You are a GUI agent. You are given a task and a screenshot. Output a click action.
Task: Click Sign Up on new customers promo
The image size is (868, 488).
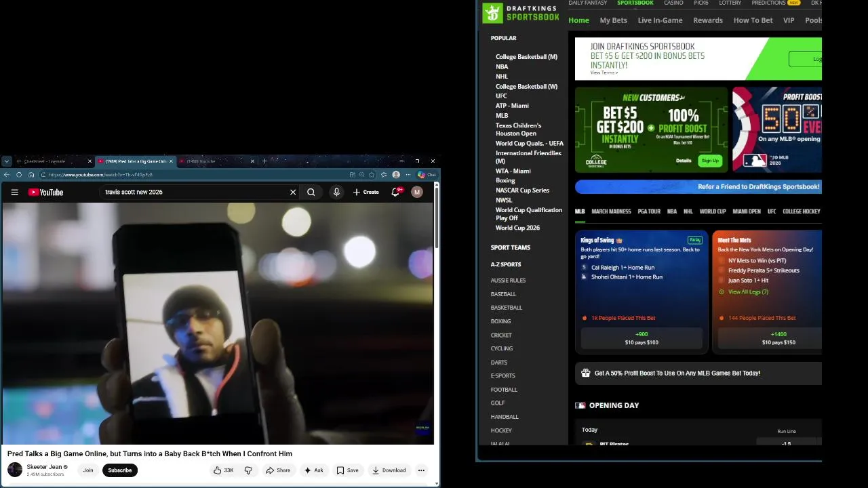(x=710, y=161)
